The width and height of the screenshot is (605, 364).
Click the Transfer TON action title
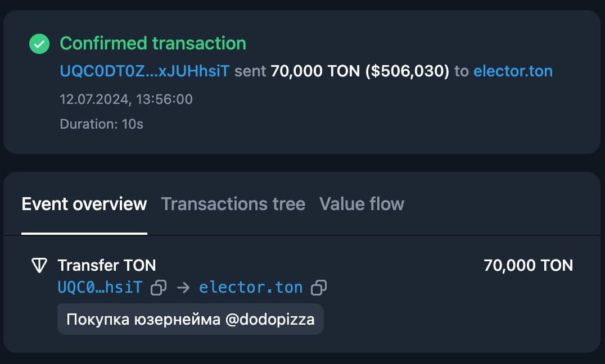click(107, 265)
